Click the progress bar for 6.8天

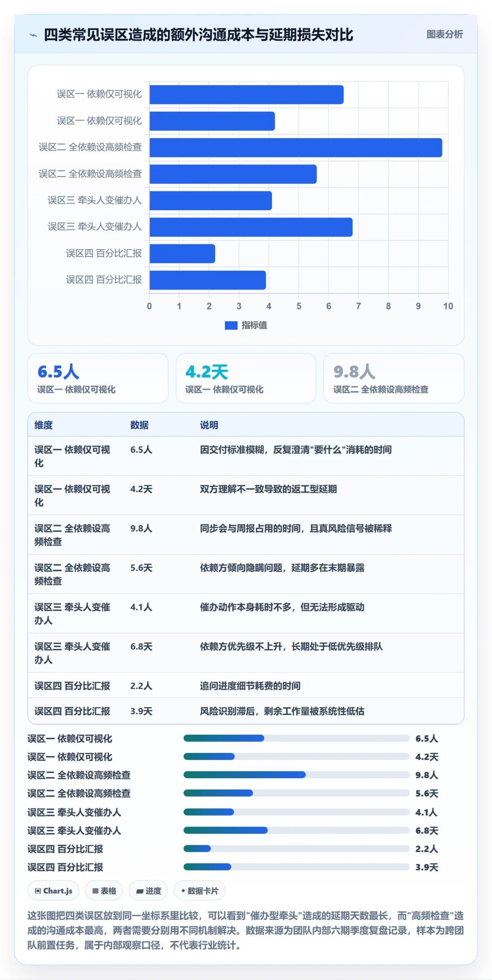coord(297,830)
